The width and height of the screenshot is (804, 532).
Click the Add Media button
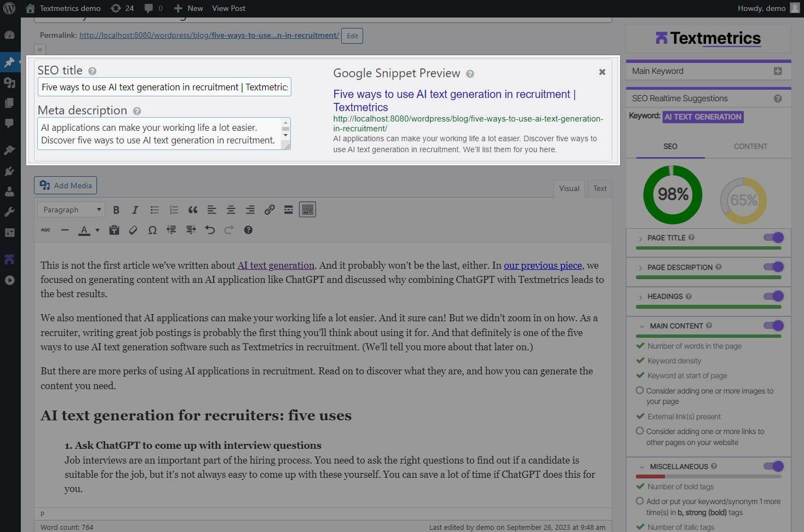click(x=66, y=186)
